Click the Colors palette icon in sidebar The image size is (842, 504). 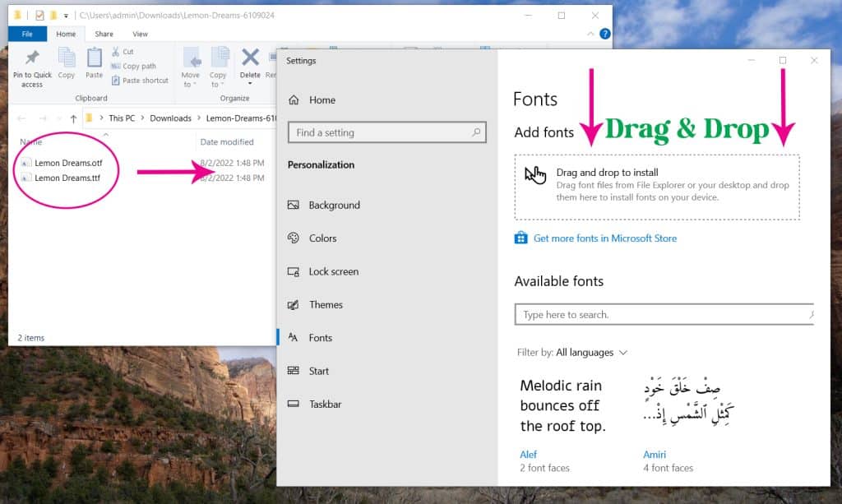tap(294, 238)
